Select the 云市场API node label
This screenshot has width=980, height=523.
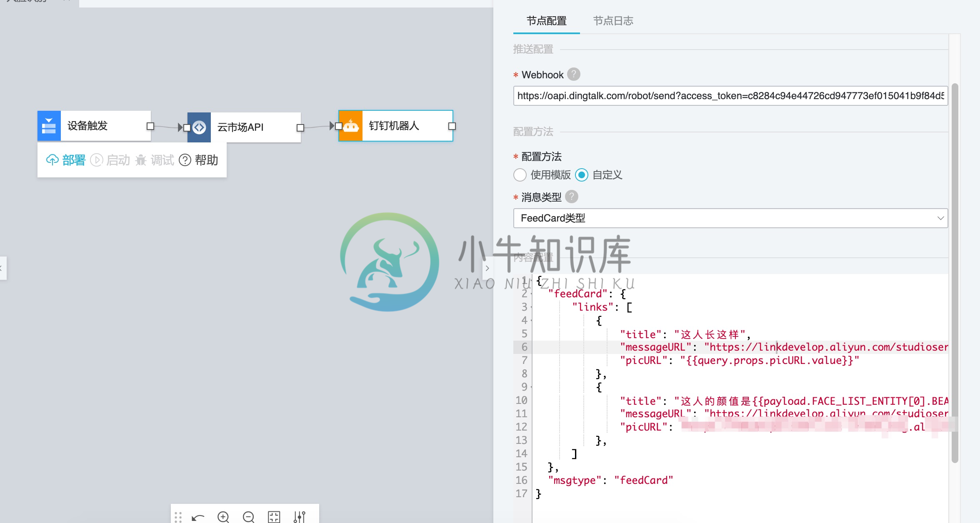pyautogui.click(x=240, y=127)
